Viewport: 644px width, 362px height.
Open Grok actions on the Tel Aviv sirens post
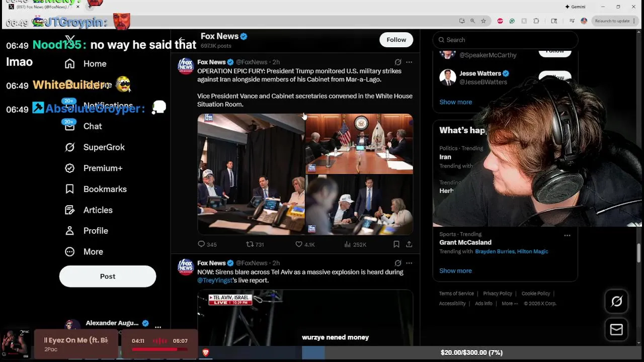coord(398,263)
